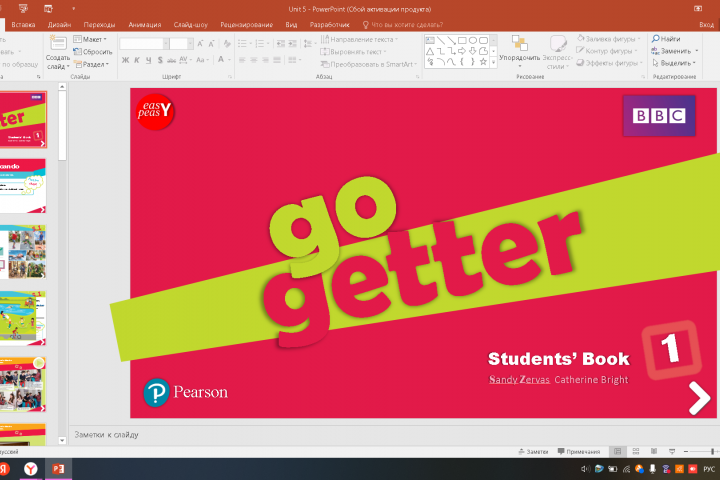Open Направление текста dropdown
Viewport: 720px width, 480px height.
pyautogui.click(x=360, y=40)
